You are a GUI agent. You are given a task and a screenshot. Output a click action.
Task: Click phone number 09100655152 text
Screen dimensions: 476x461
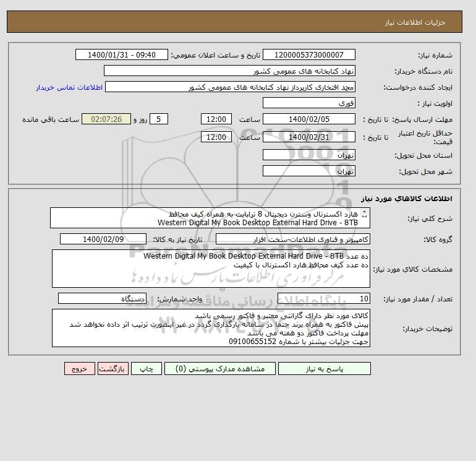253,342
